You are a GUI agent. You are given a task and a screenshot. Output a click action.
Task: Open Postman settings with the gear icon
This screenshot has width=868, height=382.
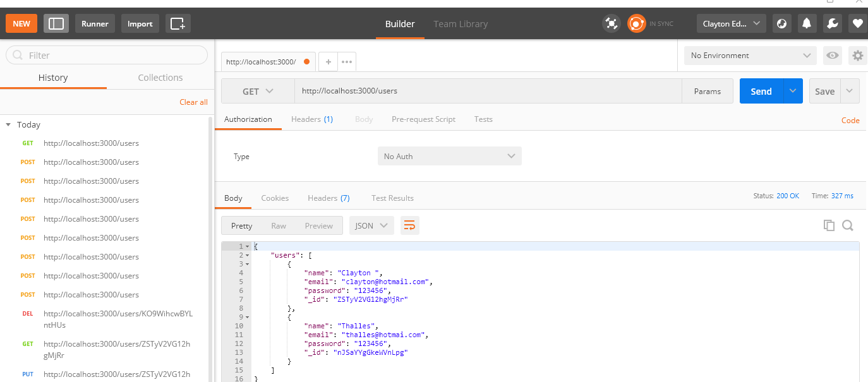[x=857, y=56]
